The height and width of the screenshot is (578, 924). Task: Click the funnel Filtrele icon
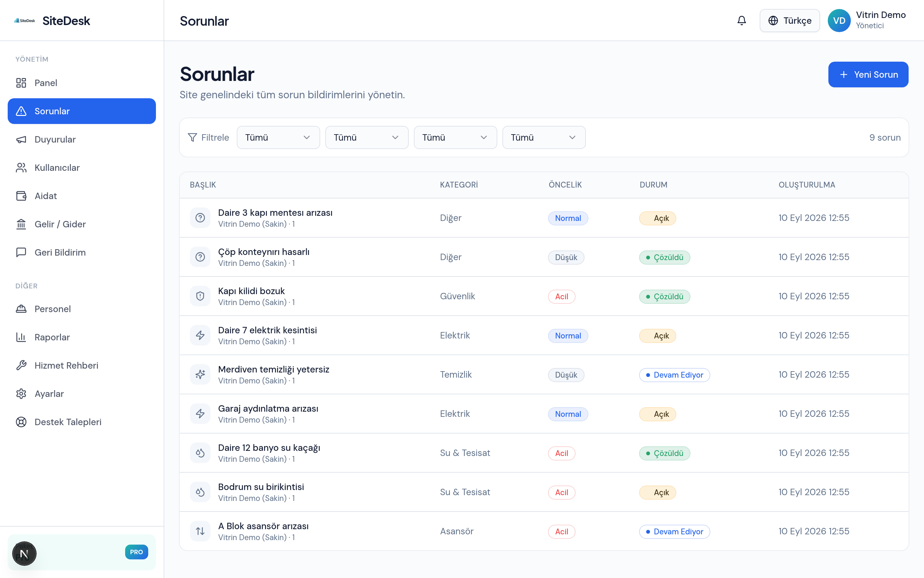[x=193, y=138]
